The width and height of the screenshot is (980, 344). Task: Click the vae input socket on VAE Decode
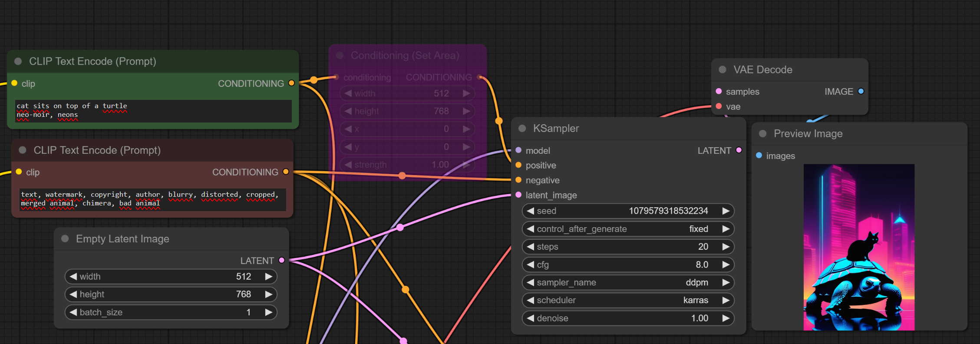719,106
